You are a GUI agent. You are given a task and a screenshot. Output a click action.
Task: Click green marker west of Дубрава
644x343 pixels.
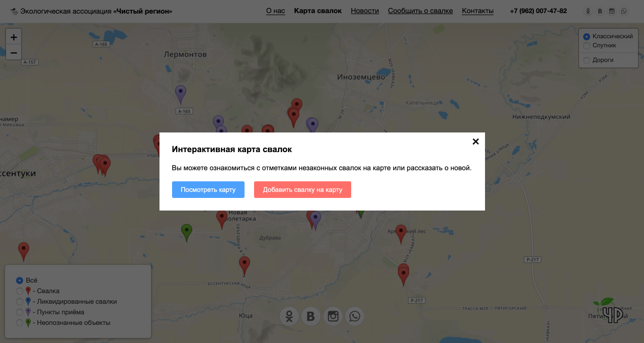(187, 232)
